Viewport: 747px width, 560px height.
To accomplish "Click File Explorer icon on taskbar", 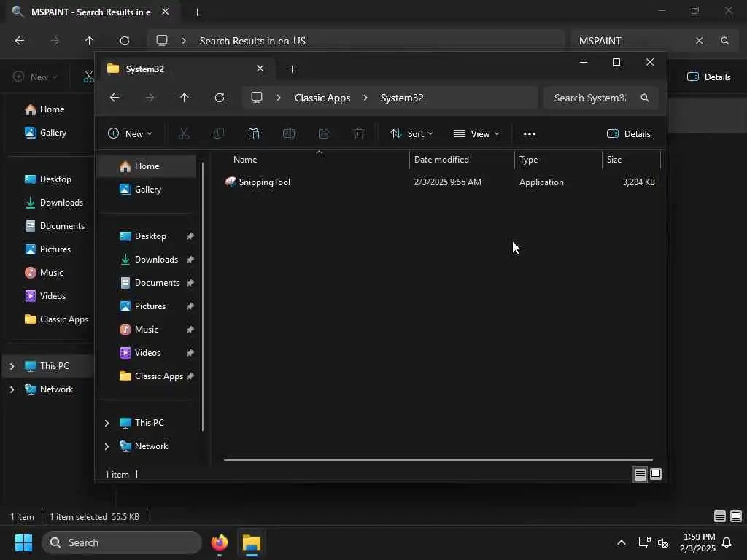I will (252, 542).
